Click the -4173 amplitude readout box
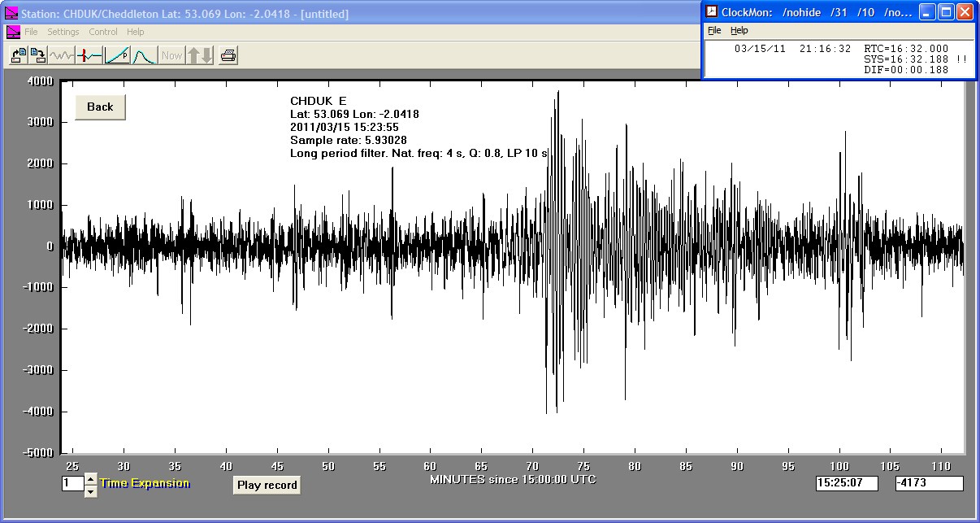The image size is (980, 523). click(929, 483)
